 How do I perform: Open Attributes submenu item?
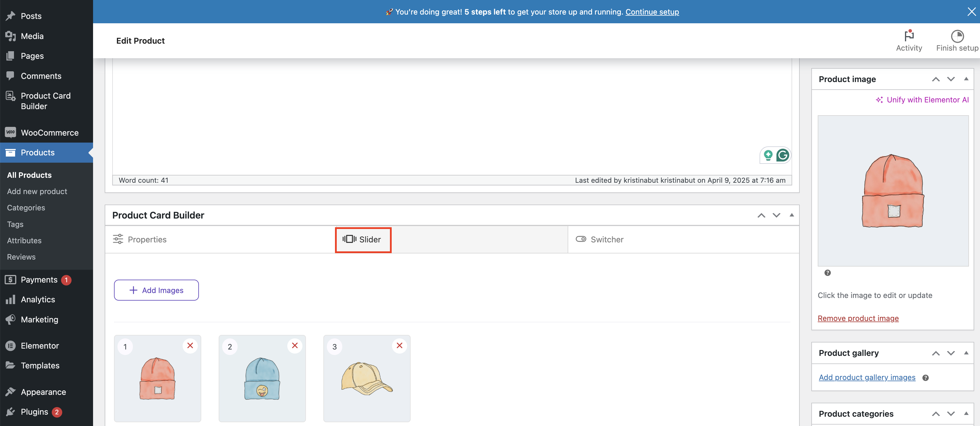click(24, 240)
